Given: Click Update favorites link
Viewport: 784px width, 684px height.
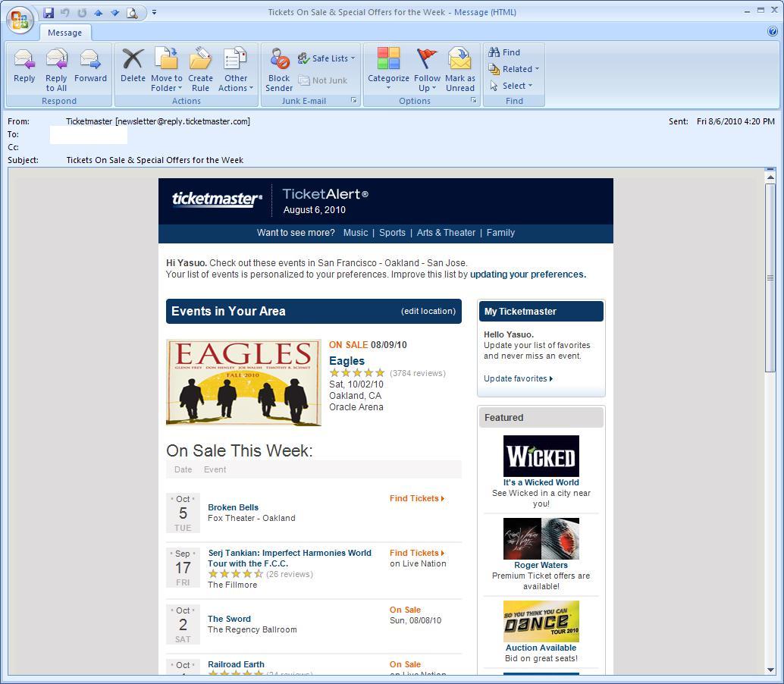Looking at the screenshot, I should coord(518,378).
